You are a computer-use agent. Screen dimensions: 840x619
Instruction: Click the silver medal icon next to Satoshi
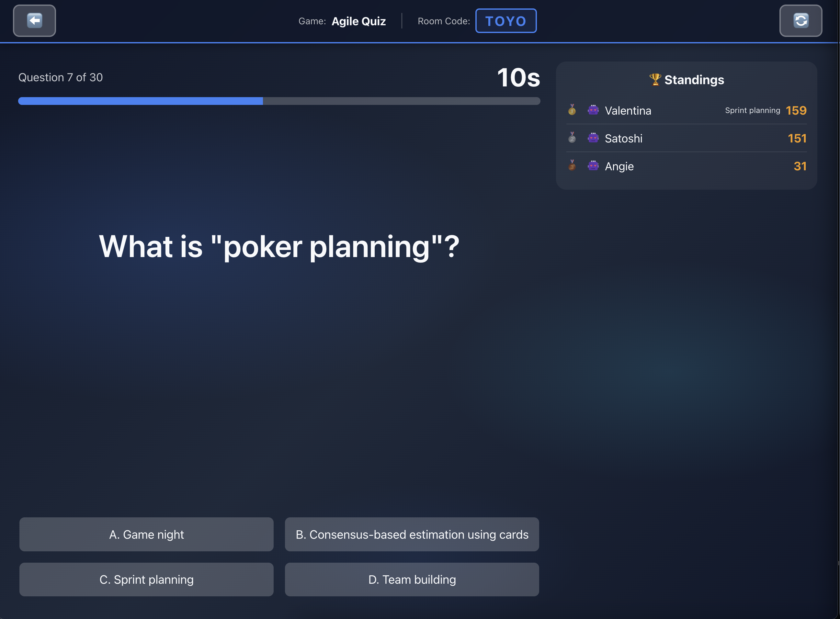pyautogui.click(x=572, y=138)
